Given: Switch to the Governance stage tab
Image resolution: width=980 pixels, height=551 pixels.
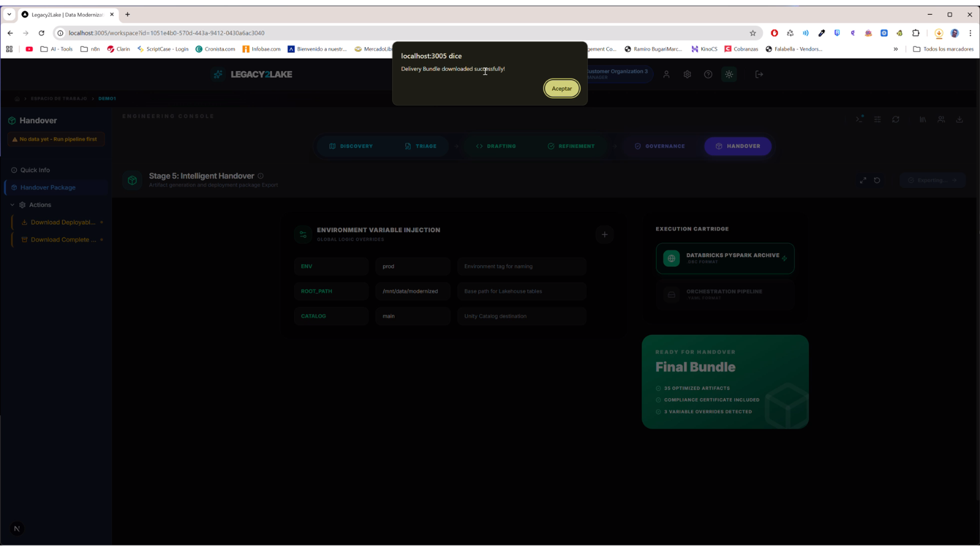Looking at the screenshot, I should pos(659,146).
